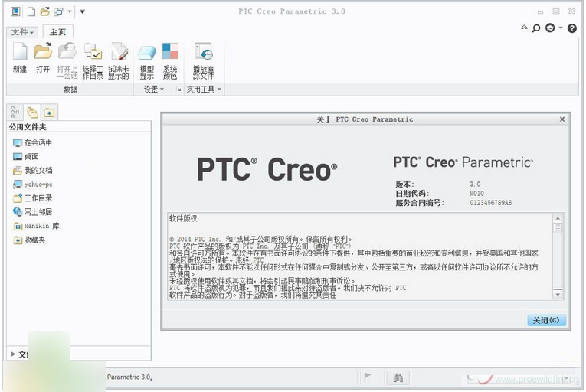Click the search magnifier icon in the top right
The width and height of the screenshot is (586, 392).
click(536, 28)
